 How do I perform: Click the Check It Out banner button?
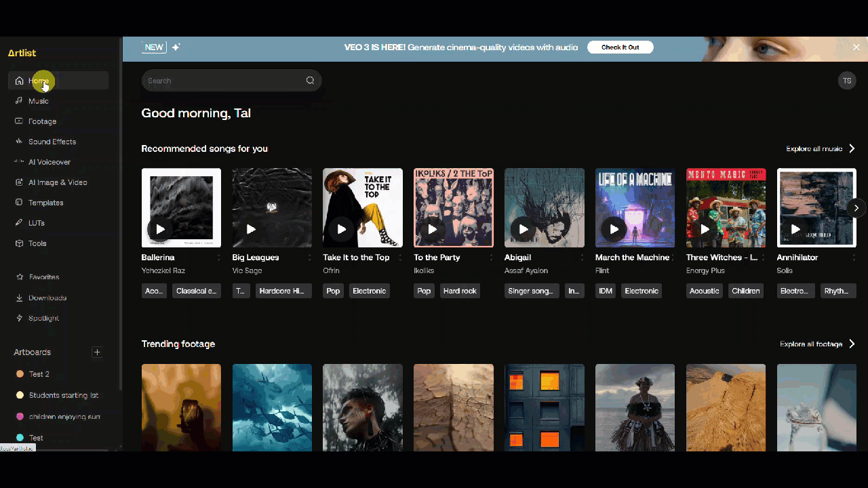(620, 47)
